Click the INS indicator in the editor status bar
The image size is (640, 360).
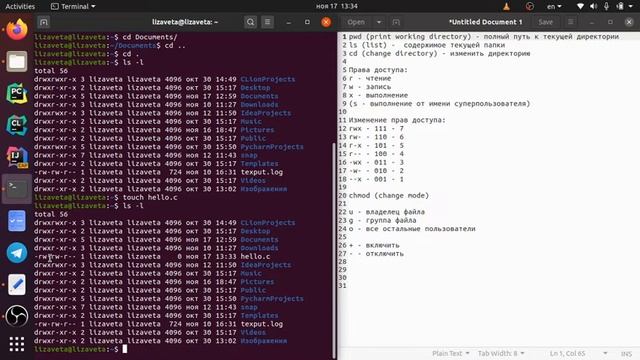626,353
